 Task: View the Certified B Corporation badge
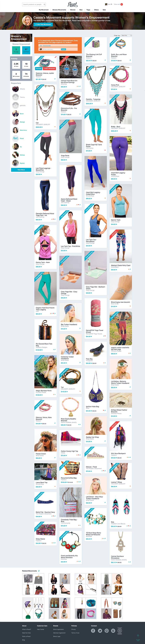point(120,630)
